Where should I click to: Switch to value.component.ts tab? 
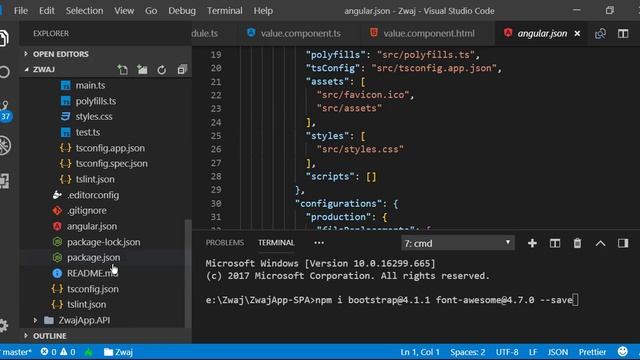pyautogui.click(x=294, y=33)
